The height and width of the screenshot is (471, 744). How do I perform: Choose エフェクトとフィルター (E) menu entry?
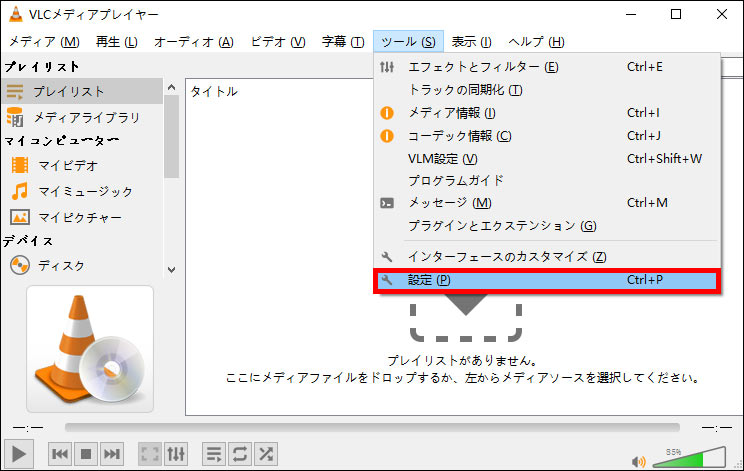(547, 67)
